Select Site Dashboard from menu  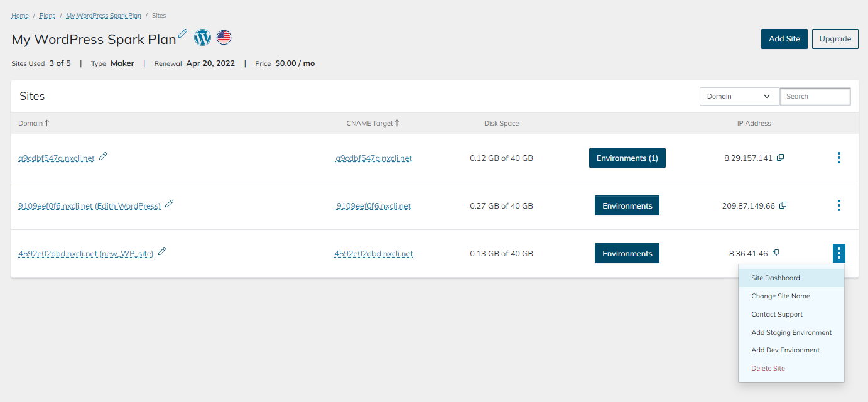coord(791,278)
